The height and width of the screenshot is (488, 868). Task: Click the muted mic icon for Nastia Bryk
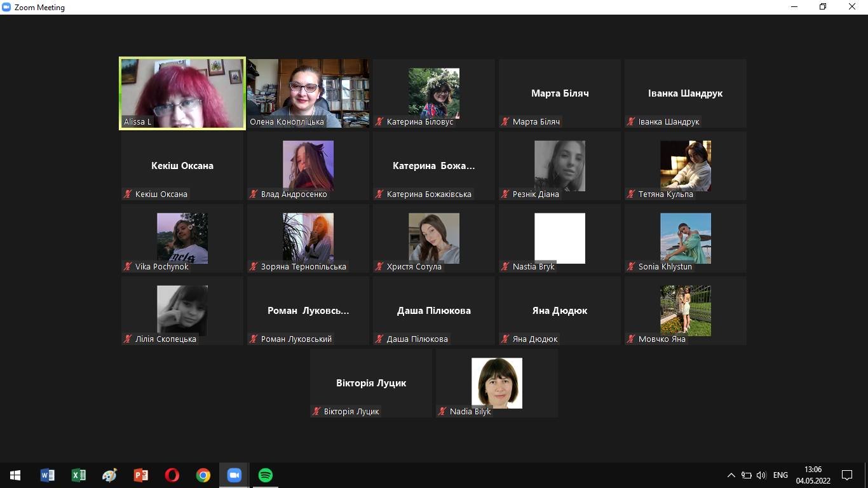[x=506, y=266]
